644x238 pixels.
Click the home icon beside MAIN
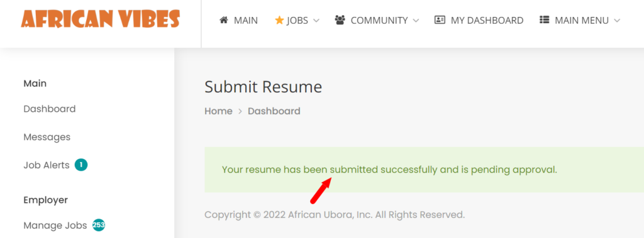click(x=223, y=20)
